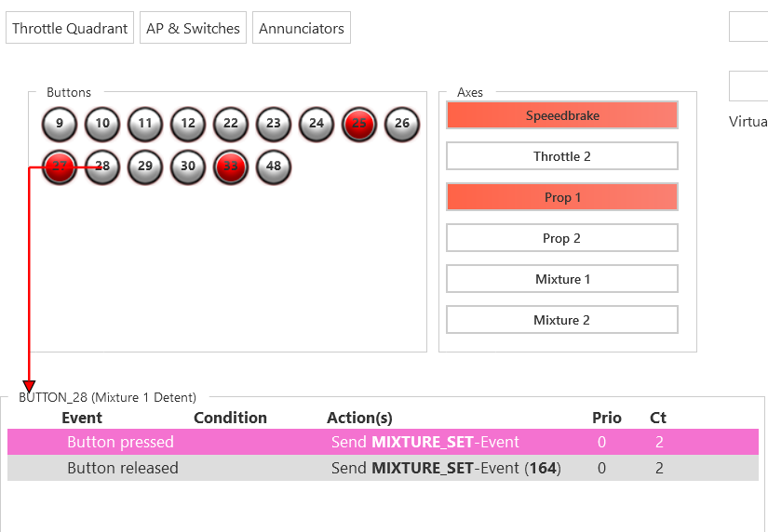The width and height of the screenshot is (768, 532).
Task: Click the Mixture 2 axis button
Action: [x=562, y=320]
